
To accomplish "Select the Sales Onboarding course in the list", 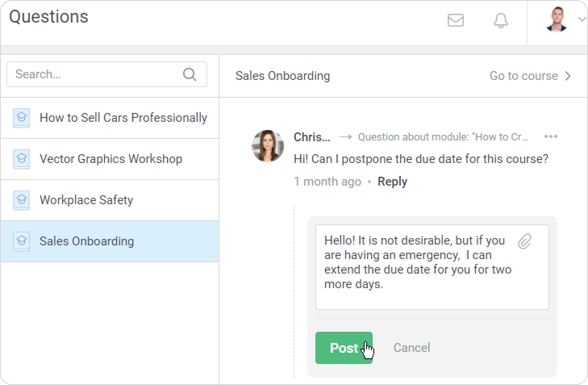I will click(110, 241).
